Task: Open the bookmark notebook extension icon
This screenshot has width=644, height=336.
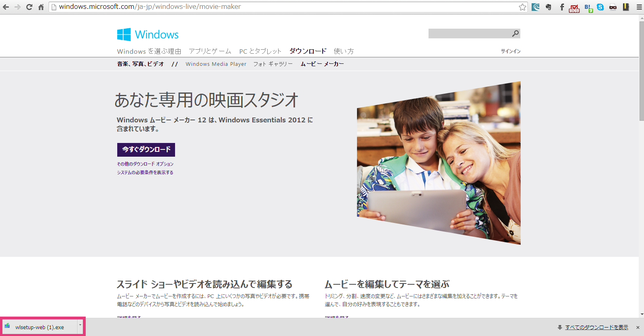Action: [x=626, y=7]
